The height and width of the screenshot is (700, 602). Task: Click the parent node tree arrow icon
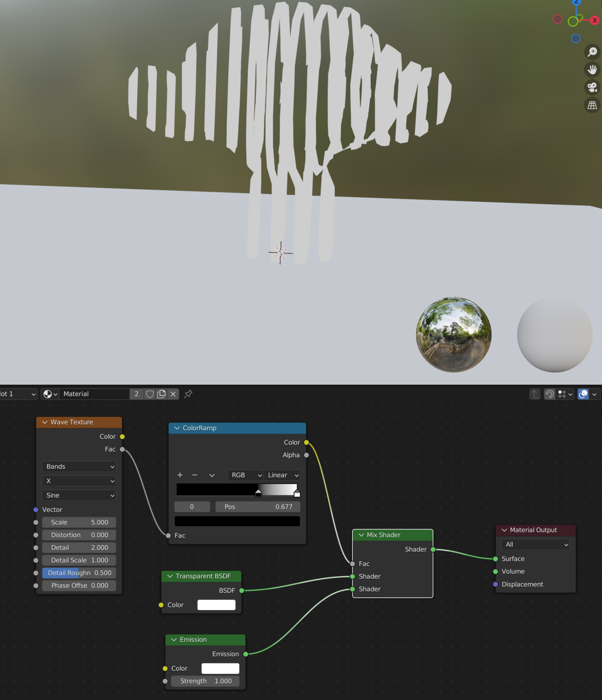coord(535,394)
